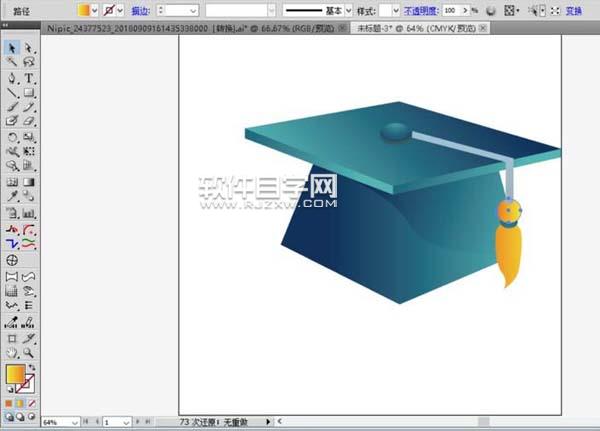Open the status bar menu arrow
600x431 pixels.
pyautogui.click(x=268, y=422)
